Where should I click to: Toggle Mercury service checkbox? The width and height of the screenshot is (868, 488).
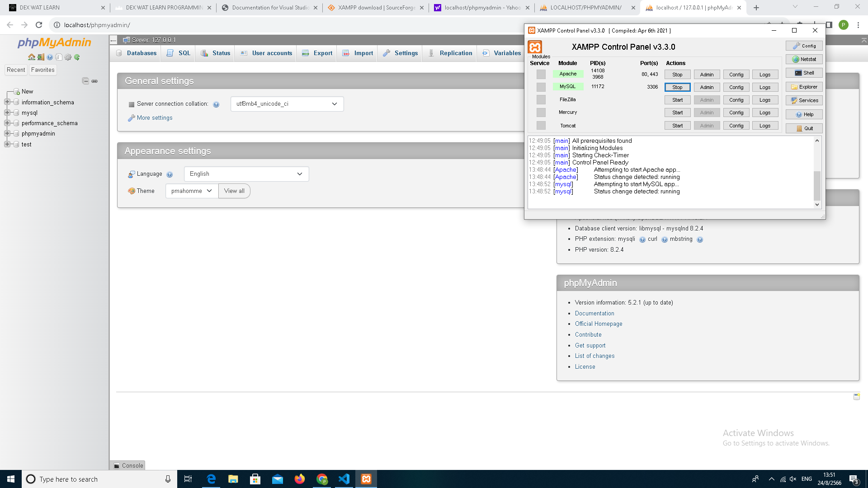tap(541, 112)
